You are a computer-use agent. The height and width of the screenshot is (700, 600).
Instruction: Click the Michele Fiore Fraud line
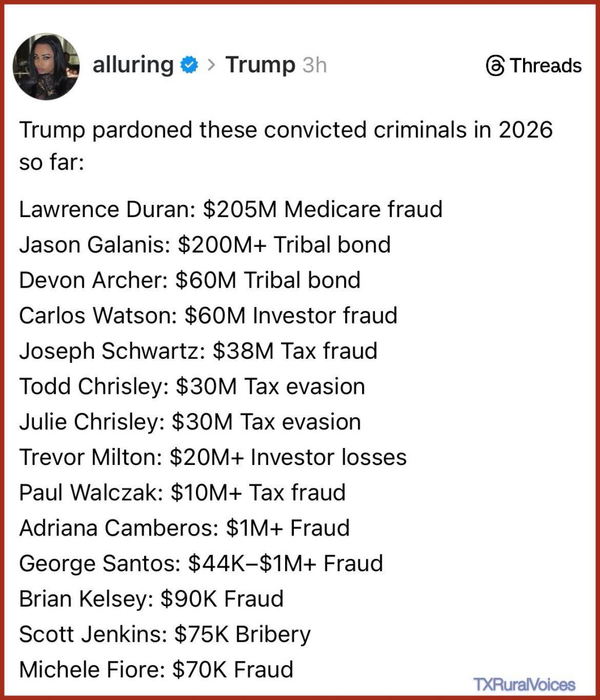(x=156, y=669)
